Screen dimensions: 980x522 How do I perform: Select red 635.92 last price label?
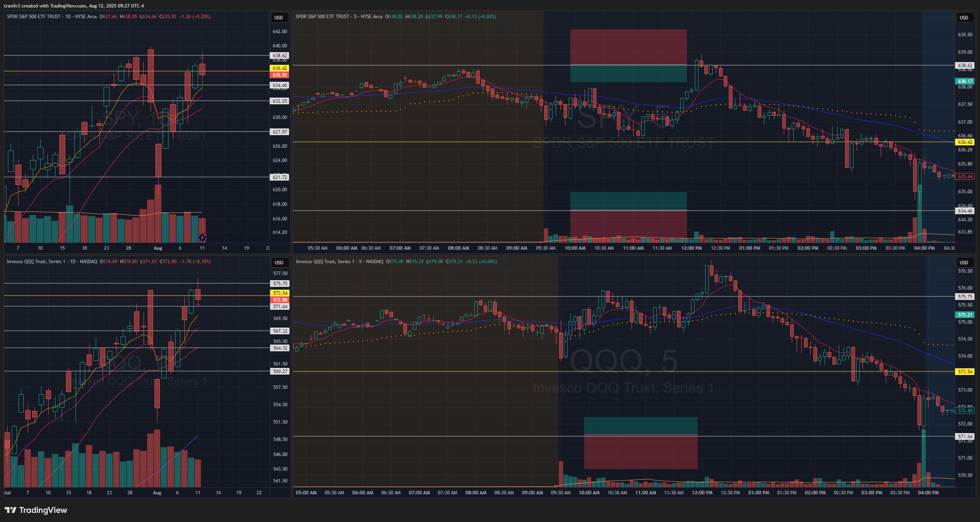280,75
